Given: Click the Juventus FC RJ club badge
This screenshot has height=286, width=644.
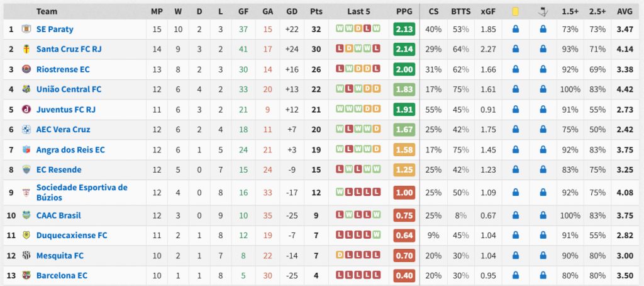Looking at the screenshot, I should [x=26, y=110].
